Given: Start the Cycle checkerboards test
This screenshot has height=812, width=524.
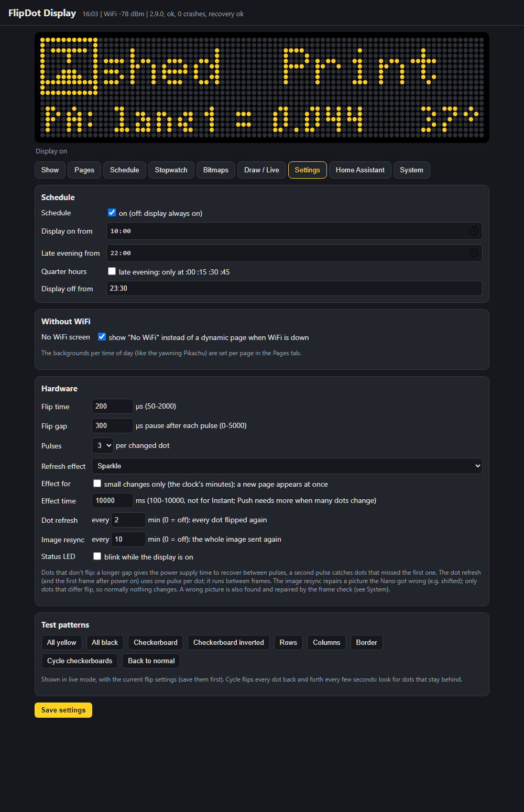Looking at the screenshot, I should pyautogui.click(x=80, y=661).
